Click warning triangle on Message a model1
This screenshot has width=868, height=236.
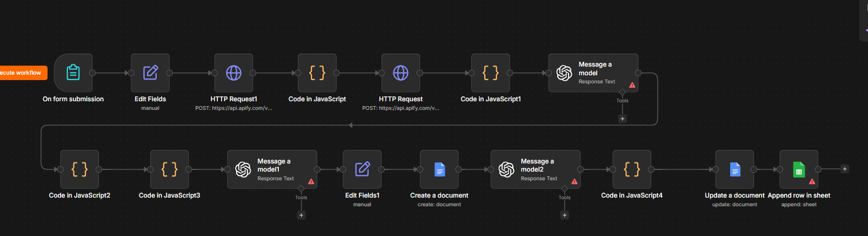311,181
